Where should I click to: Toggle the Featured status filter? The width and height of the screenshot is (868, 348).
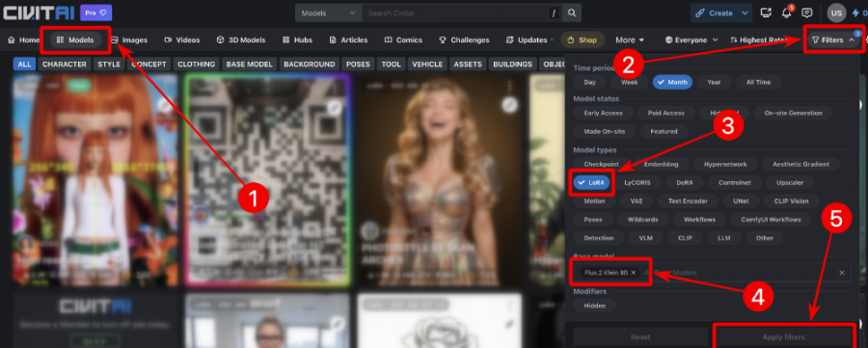pos(664,131)
